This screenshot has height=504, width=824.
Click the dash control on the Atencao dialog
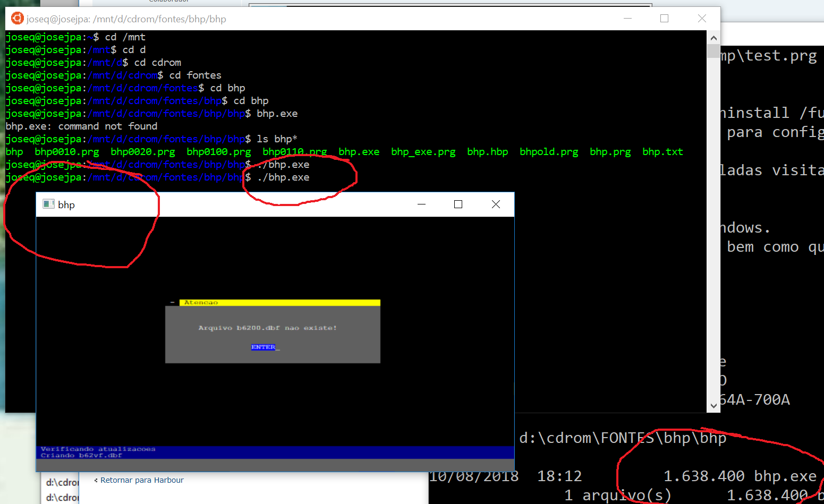[x=173, y=303]
